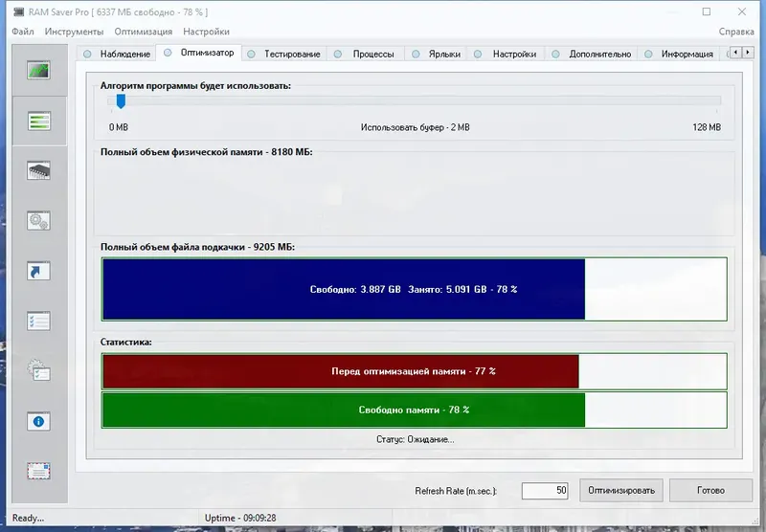
Task: Open the advanced gear-checklist sidebar icon
Action: [x=38, y=371]
